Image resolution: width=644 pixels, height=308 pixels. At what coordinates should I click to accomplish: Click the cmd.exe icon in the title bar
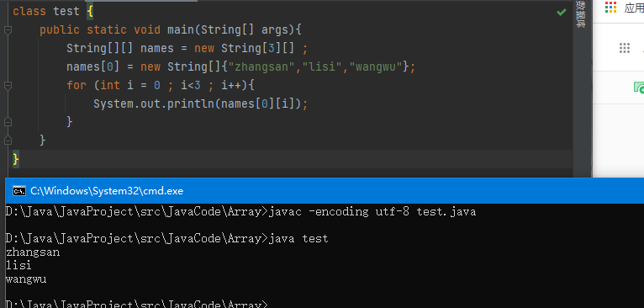18,191
